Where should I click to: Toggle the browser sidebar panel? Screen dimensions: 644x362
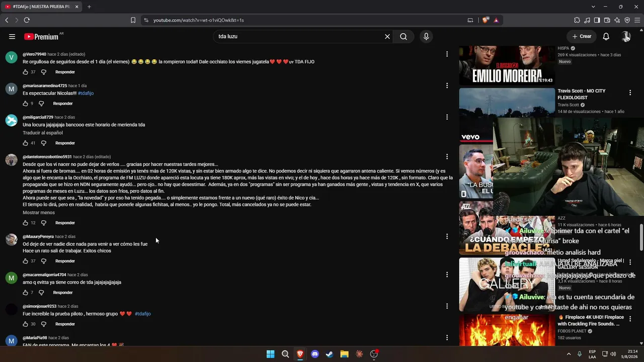point(597,20)
